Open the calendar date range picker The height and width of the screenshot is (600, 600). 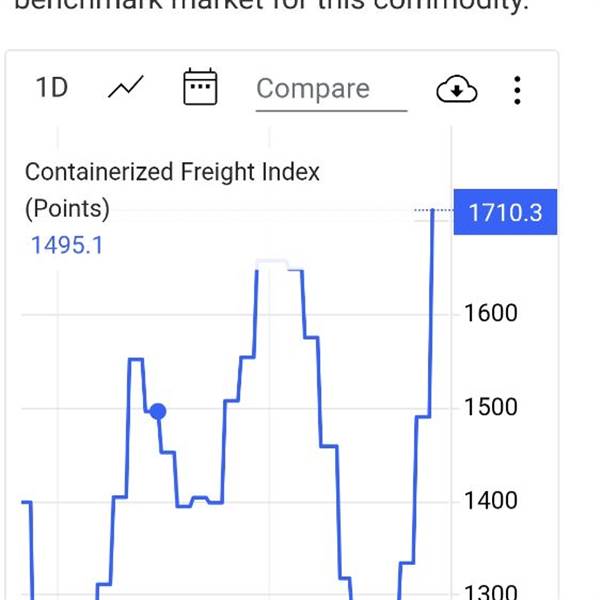200,88
